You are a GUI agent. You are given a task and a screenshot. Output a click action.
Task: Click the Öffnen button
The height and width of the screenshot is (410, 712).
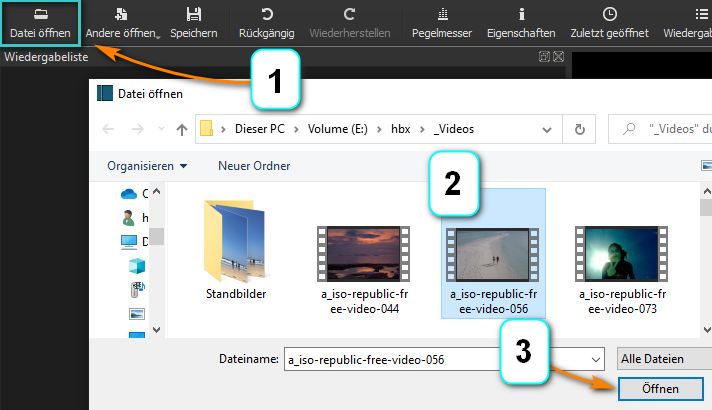pyautogui.click(x=661, y=389)
